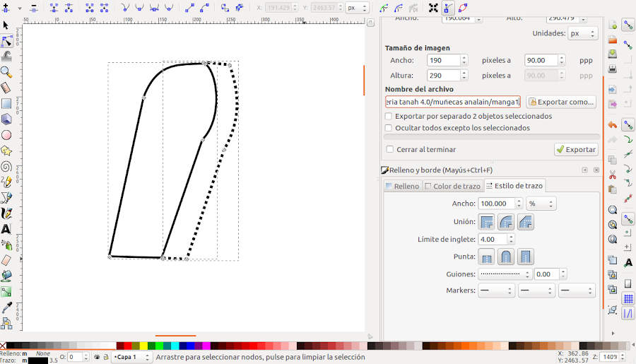
Task: Click Exportar como... button
Action: (x=561, y=102)
